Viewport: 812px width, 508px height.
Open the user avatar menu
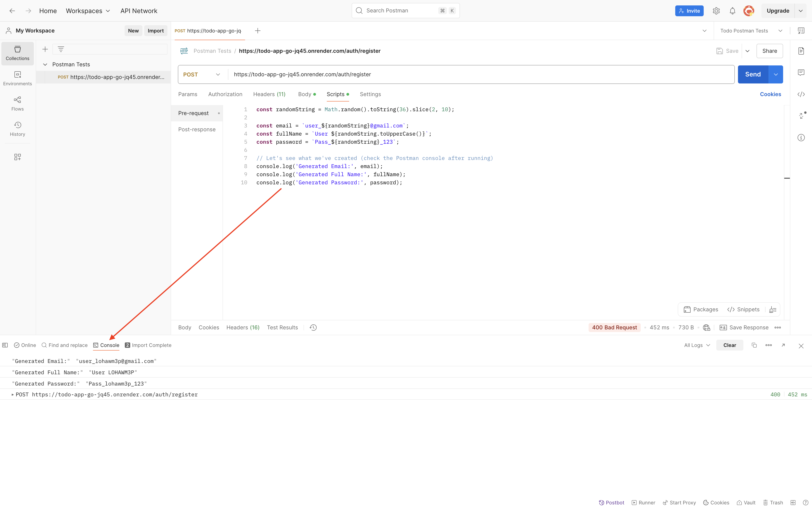click(749, 11)
